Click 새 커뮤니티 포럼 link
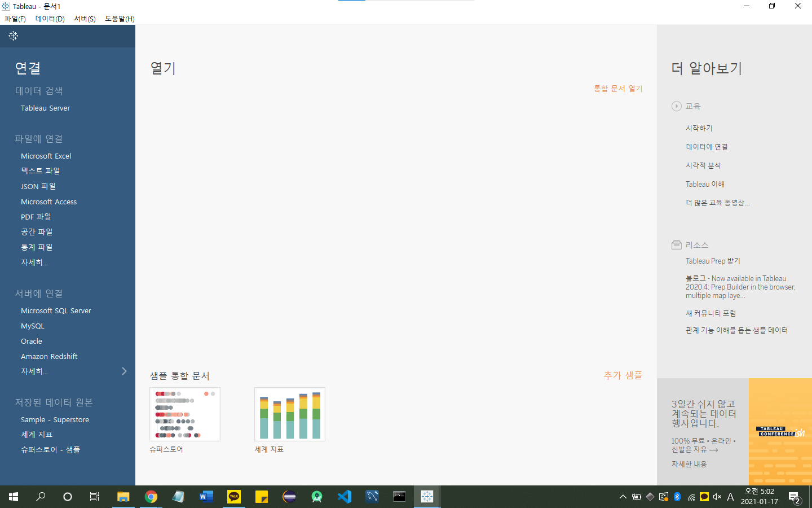This screenshot has width=812, height=508. [710, 313]
